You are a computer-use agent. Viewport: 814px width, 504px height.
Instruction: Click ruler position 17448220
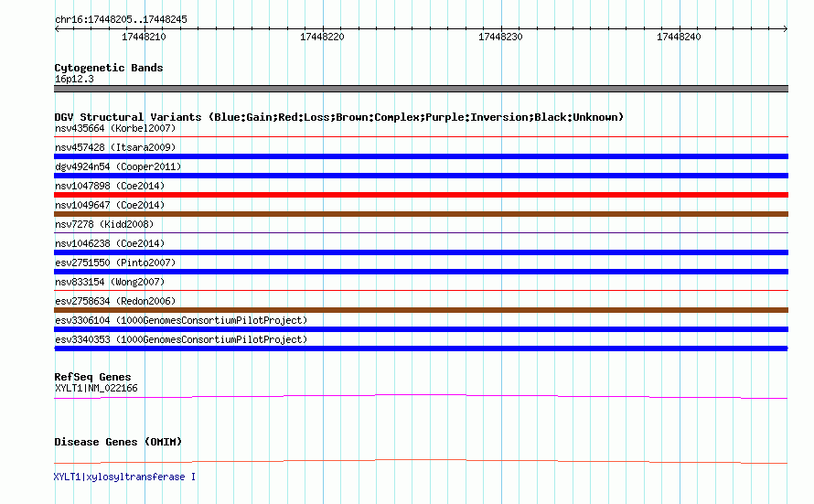[322, 37]
